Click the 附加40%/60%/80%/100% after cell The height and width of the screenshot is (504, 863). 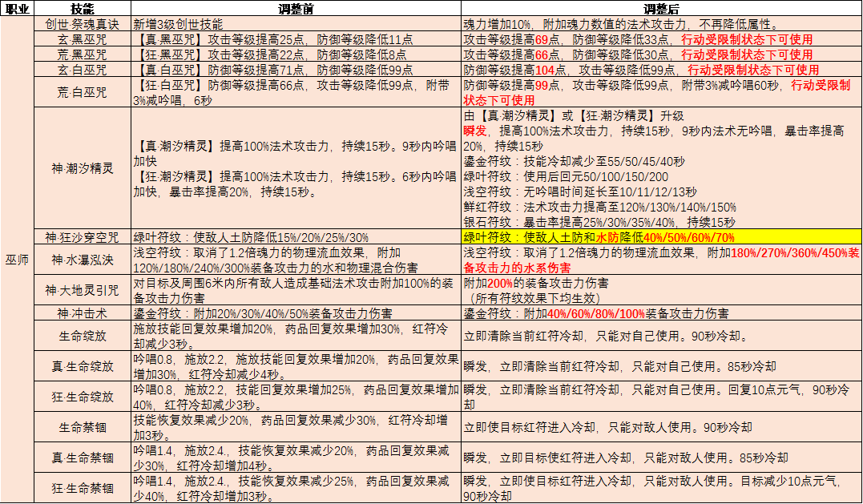[662, 313]
